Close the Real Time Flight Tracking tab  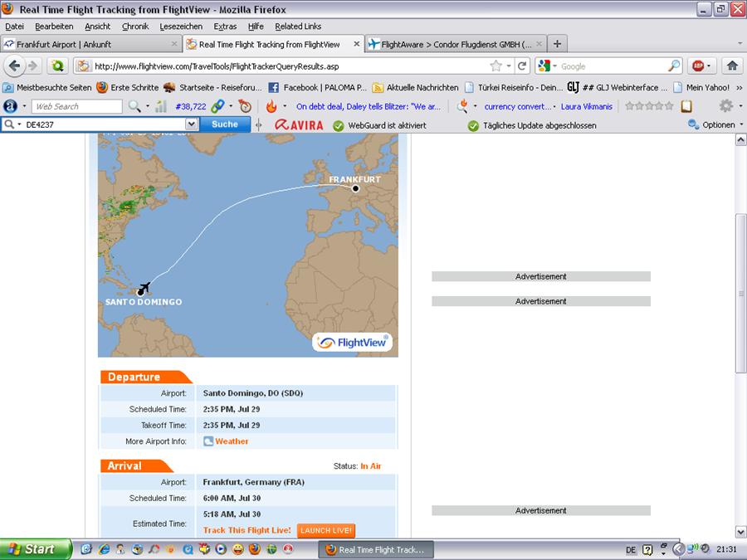point(356,44)
